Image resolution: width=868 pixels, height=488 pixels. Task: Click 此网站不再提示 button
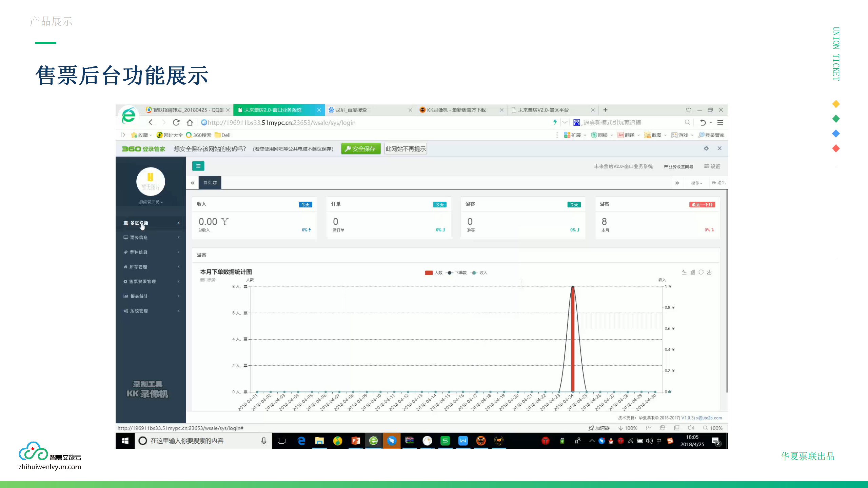[x=406, y=149]
